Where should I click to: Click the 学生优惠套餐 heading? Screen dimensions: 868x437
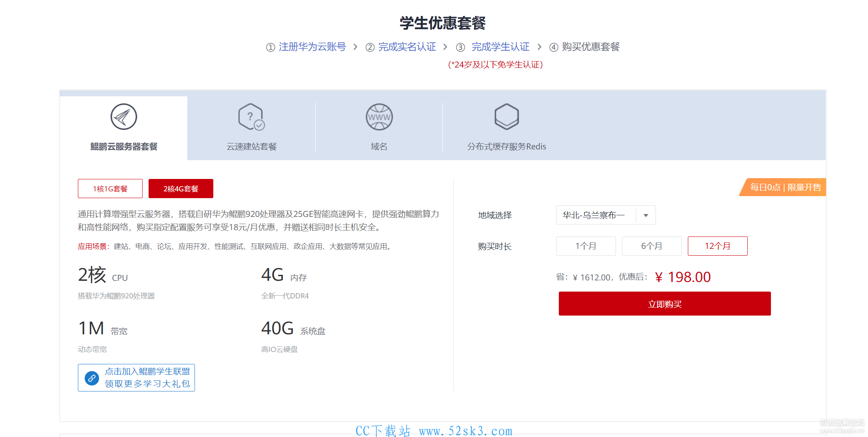coord(443,23)
